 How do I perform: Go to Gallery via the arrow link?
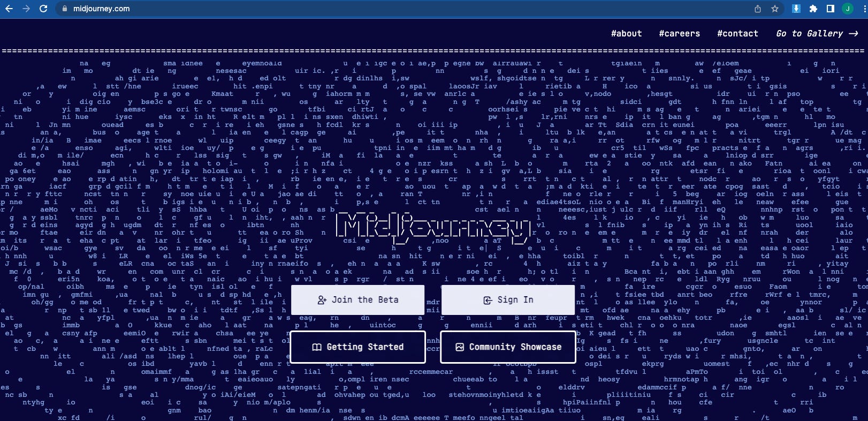point(817,33)
